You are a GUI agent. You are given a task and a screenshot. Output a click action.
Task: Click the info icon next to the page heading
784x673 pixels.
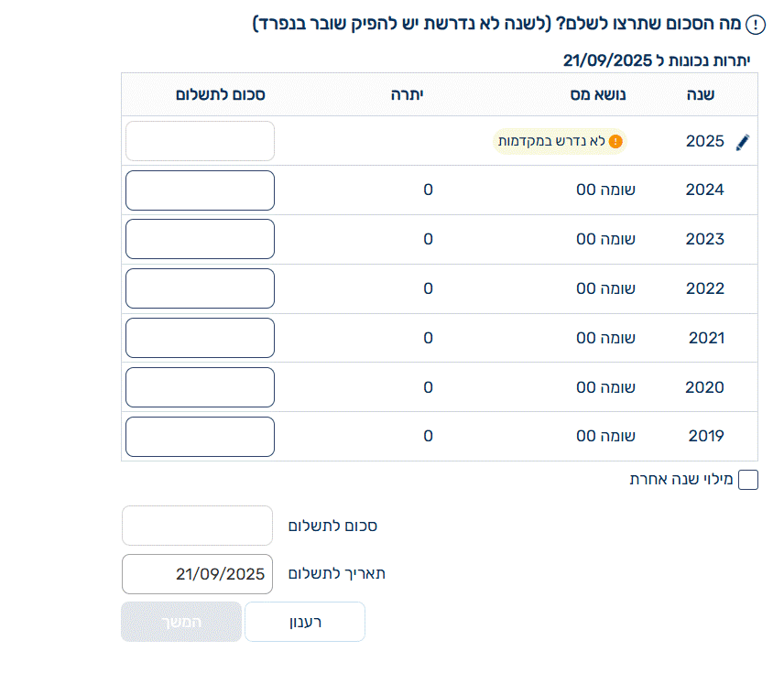point(756,25)
